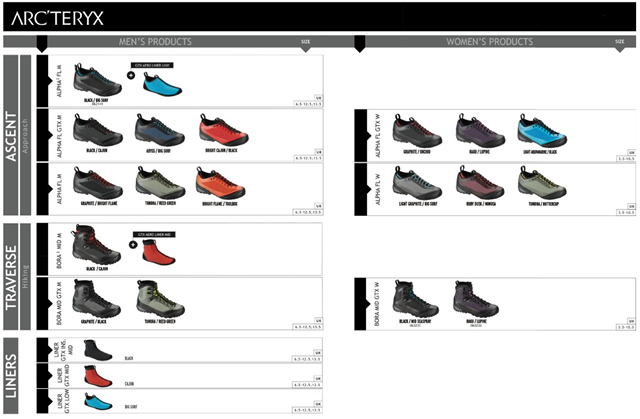Select the Bora² Mid M Black/Cajun boot

click(x=96, y=245)
